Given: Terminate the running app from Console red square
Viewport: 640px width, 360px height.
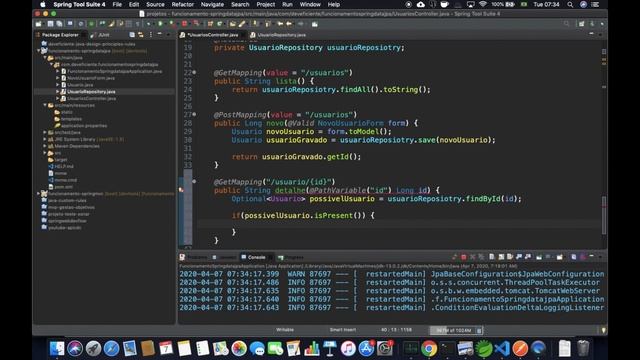Looking at the screenshot, I should pos(464,257).
